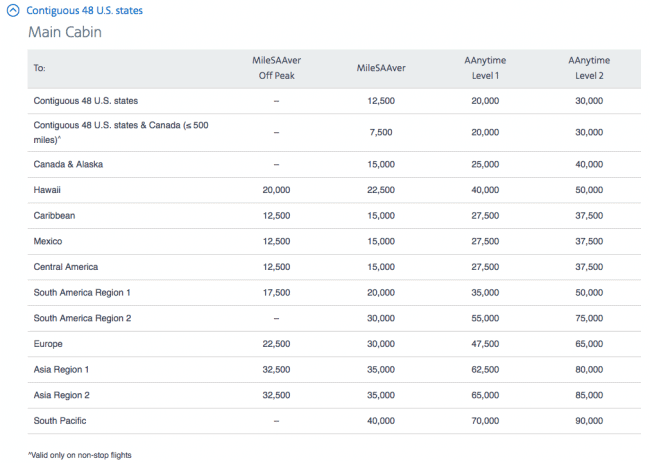Click the 'Valid only on non-stop flights' footnote

80,455
